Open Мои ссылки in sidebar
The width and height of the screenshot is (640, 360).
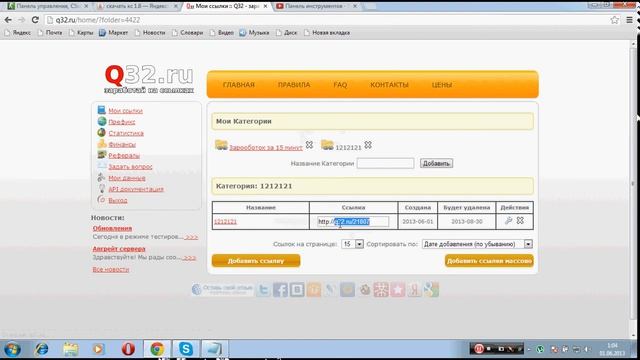coord(125,111)
